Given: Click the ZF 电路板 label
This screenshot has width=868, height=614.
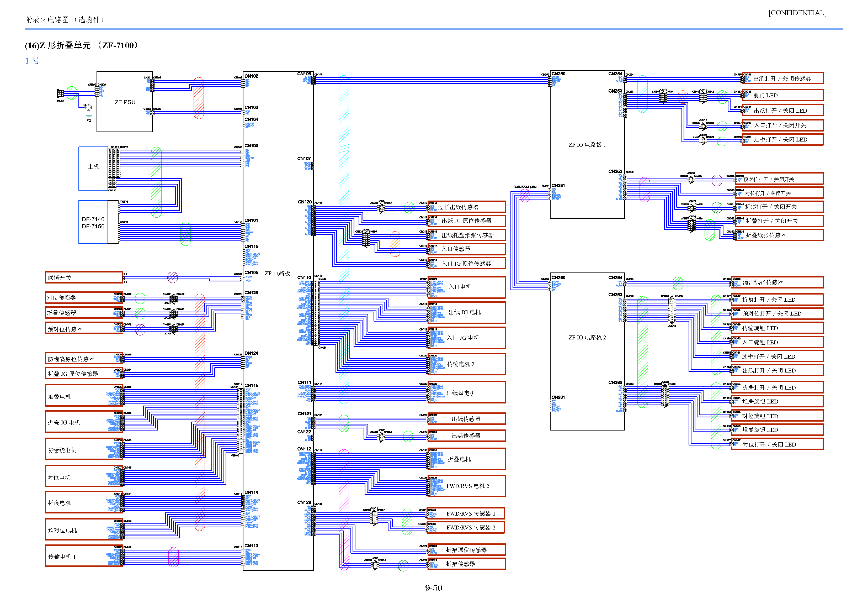Looking at the screenshot, I should click(277, 274).
